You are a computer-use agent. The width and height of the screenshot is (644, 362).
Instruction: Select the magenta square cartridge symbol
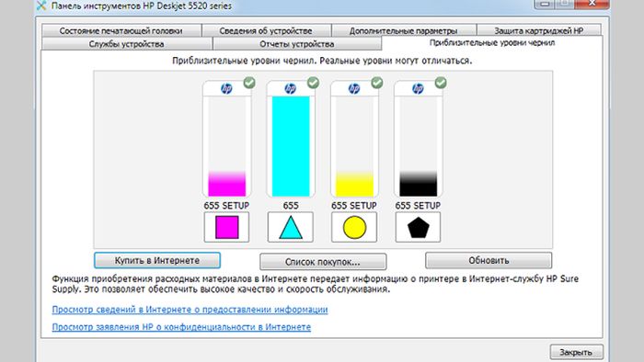click(226, 227)
